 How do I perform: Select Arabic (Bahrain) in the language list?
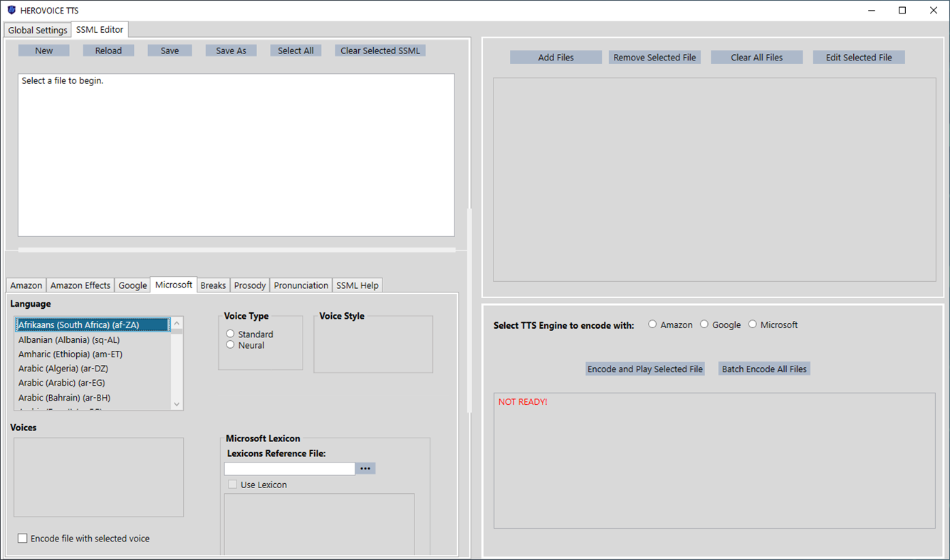[63, 397]
